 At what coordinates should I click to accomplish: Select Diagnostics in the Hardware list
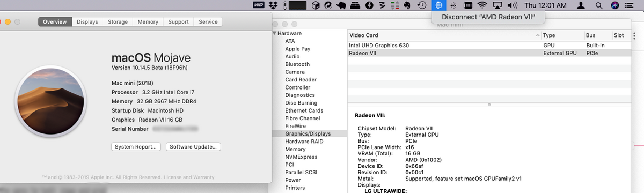point(300,95)
